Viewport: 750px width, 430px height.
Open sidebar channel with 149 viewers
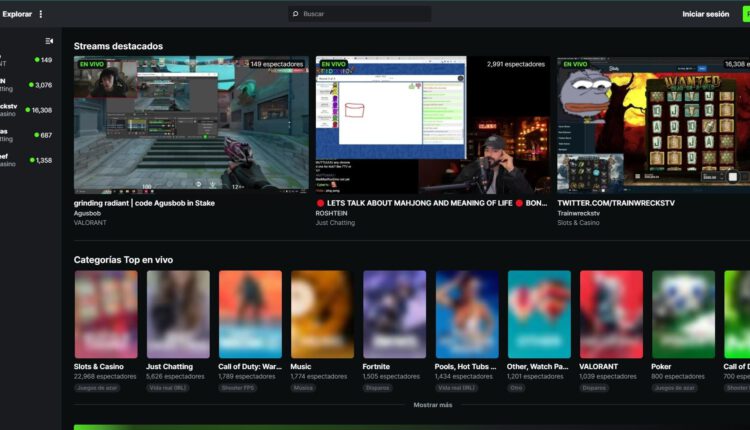[x=26, y=60]
